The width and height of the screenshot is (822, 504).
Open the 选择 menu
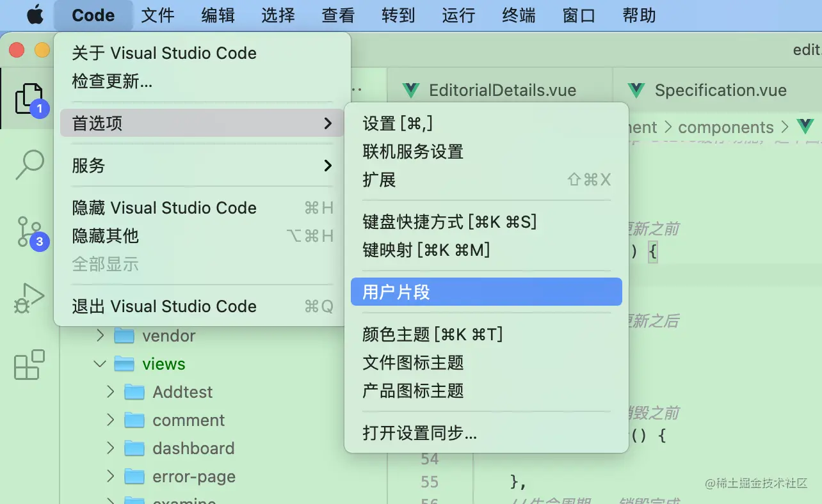(278, 15)
